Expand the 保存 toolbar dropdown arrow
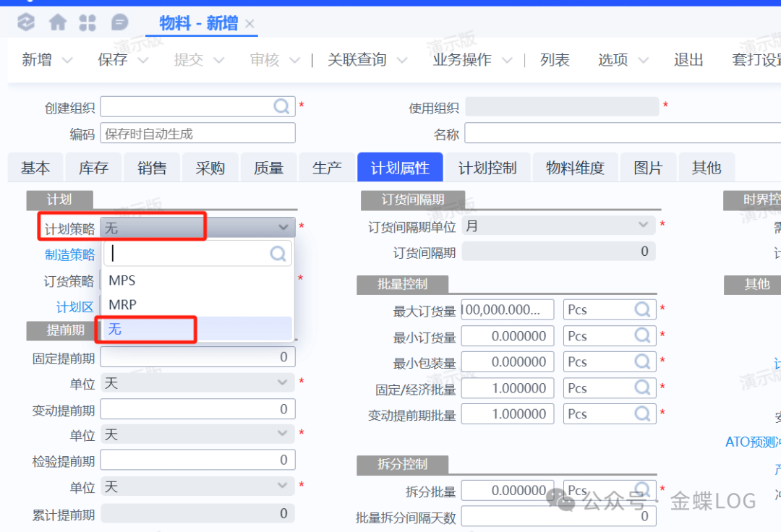The image size is (781, 532). click(x=142, y=60)
